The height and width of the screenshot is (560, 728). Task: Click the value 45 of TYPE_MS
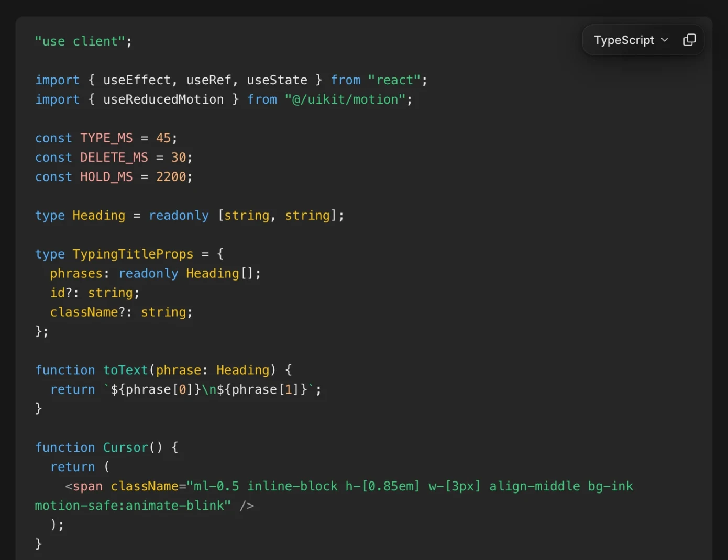point(163,138)
